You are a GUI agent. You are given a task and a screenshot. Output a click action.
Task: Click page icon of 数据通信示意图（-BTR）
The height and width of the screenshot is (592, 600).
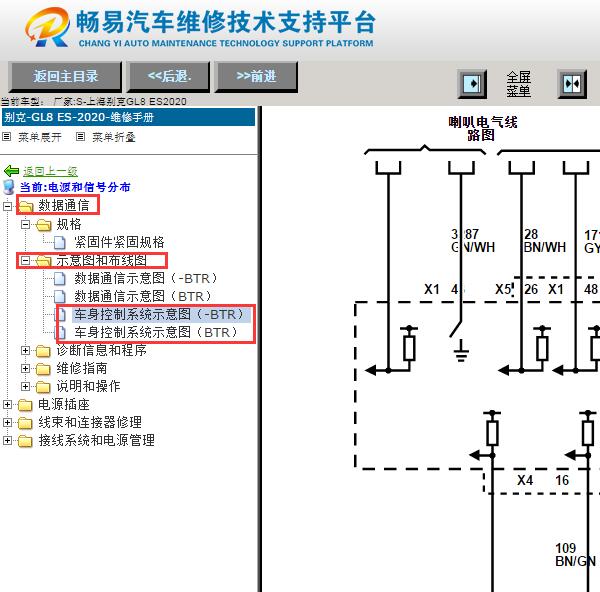point(60,279)
